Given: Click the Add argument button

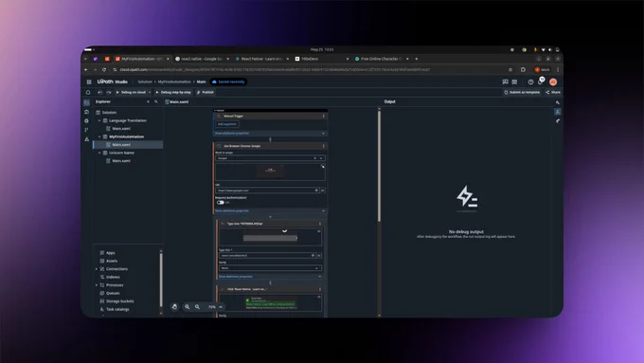Looking at the screenshot, I should (226, 124).
